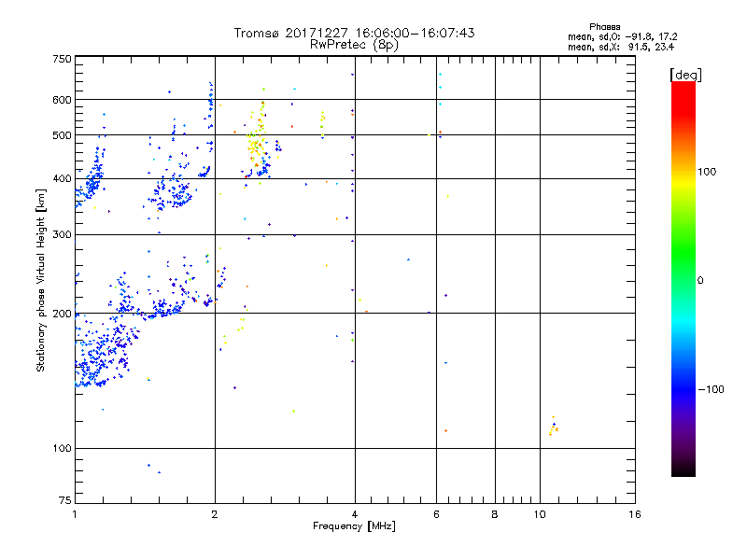The height and width of the screenshot is (560, 747).
Task: Click the y-axis tick label '200'
Action: (x=62, y=314)
